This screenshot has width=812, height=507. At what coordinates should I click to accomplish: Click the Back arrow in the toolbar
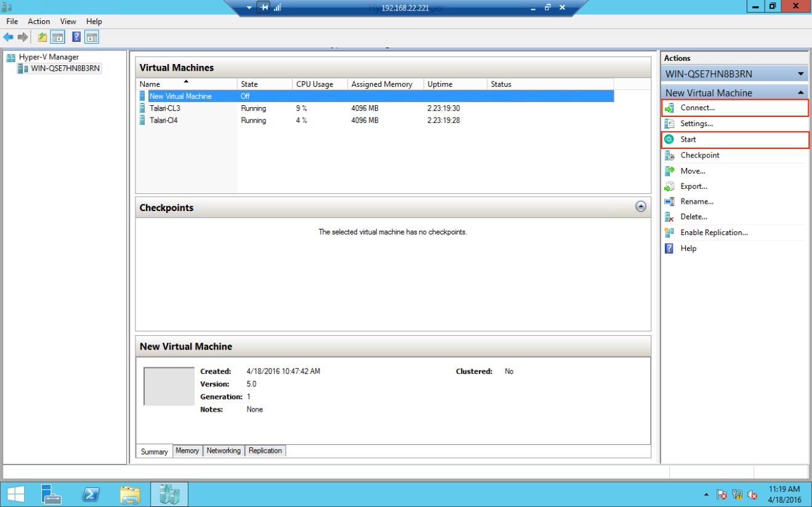9,38
